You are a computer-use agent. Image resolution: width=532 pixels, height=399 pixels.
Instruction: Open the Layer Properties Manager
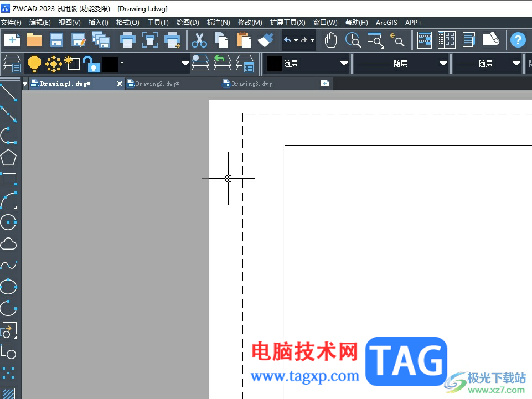pos(12,64)
